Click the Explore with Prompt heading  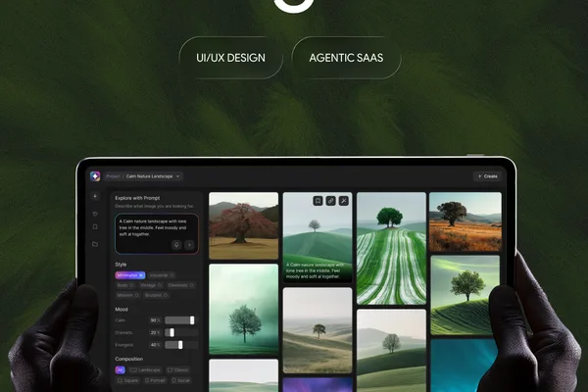(137, 198)
